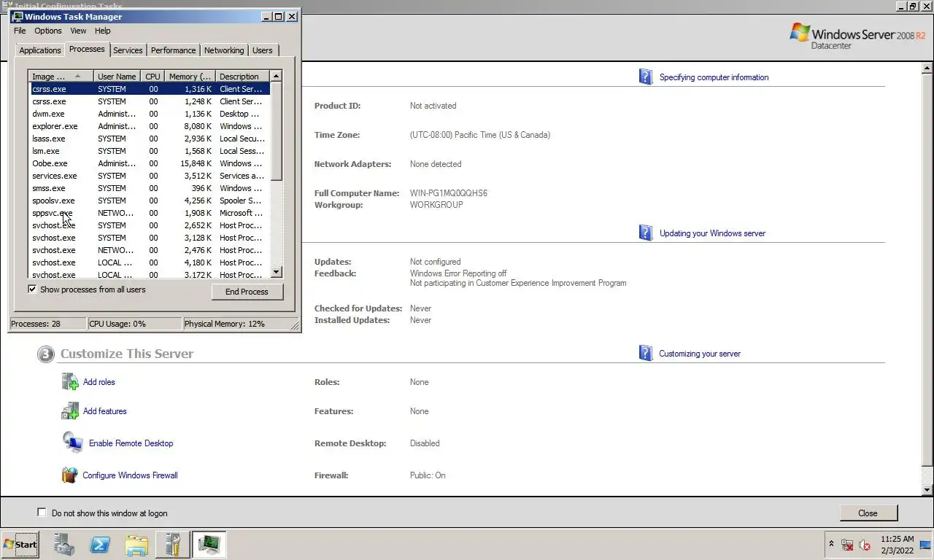Sort processes by User Name column
Image resolution: width=934 pixels, height=560 pixels.
pyautogui.click(x=117, y=77)
